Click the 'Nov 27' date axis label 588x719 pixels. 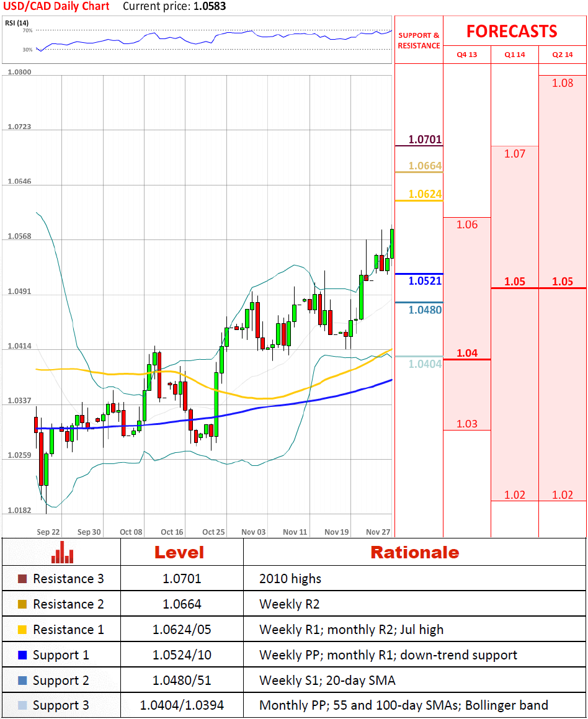pos(378,532)
